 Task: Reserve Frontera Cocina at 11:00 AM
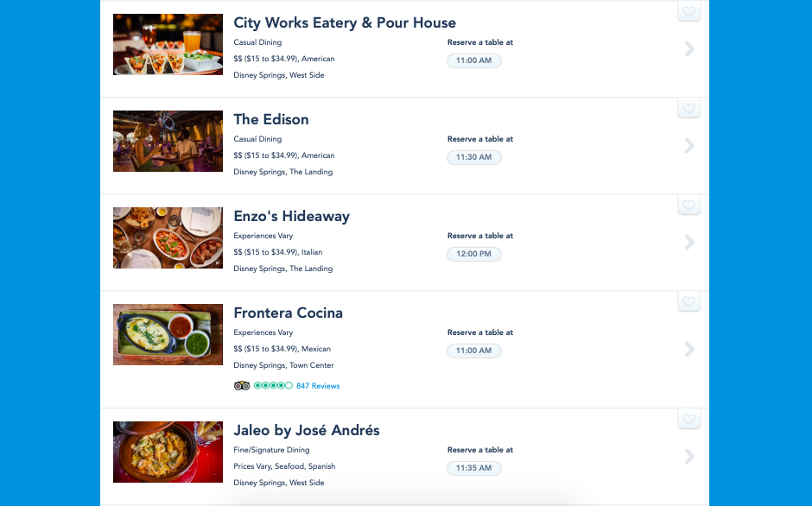tap(474, 351)
